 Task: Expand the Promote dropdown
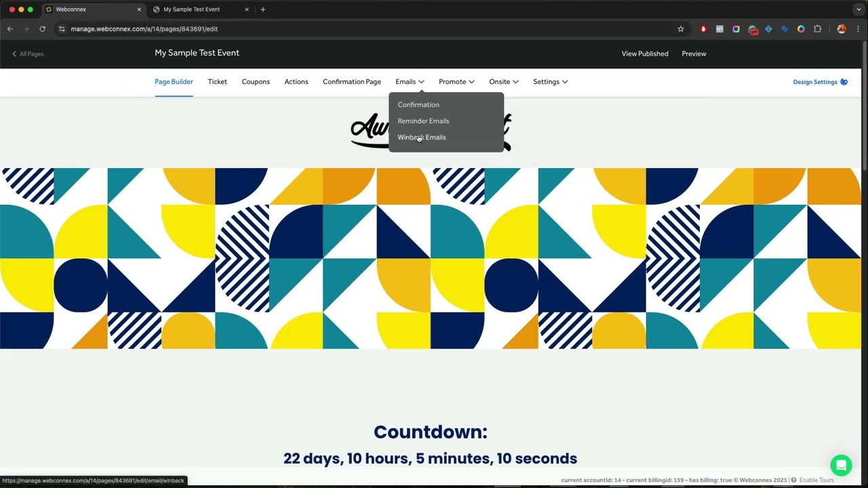coord(456,82)
